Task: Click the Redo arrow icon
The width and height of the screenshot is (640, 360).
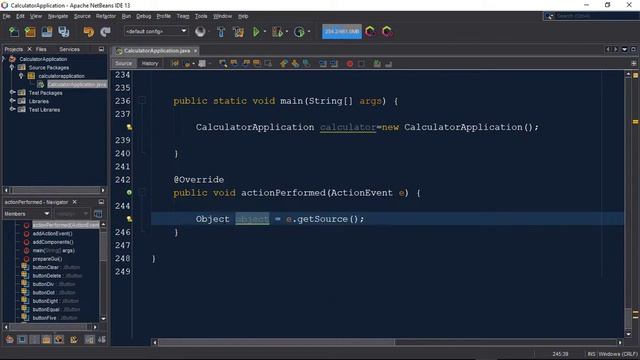Action: coord(105,32)
